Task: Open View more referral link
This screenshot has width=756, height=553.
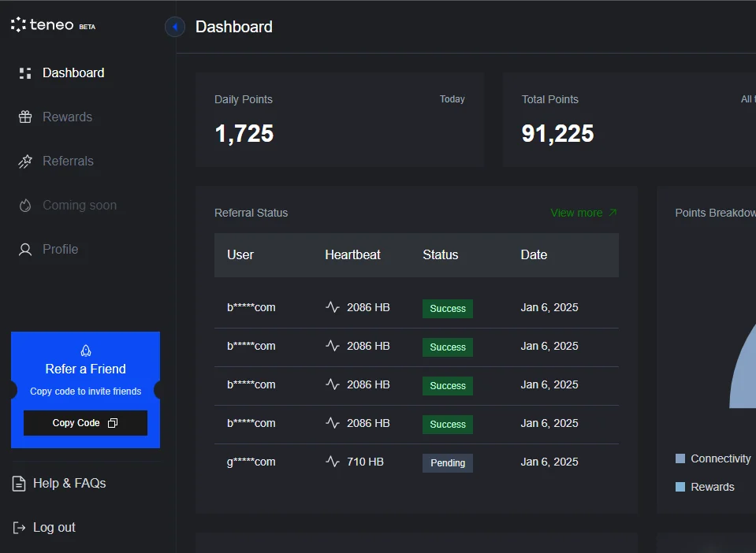Action: click(x=576, y=213)
